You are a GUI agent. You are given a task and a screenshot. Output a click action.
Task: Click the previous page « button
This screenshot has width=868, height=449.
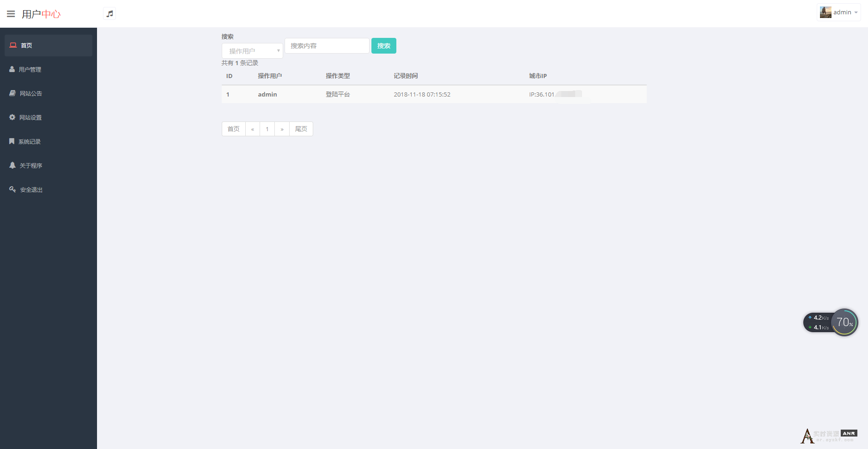(x=253, y=129)
